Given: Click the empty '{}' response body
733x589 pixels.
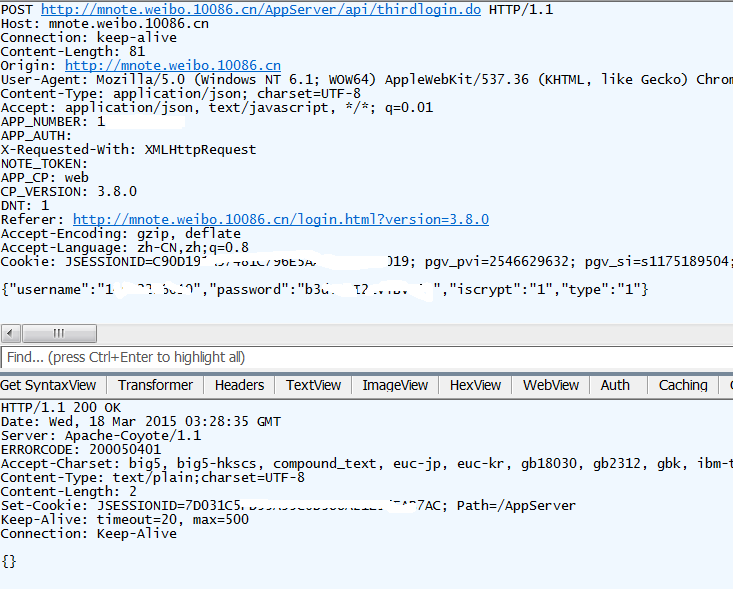Looking at the screenshot, I should tap(9, 562).
